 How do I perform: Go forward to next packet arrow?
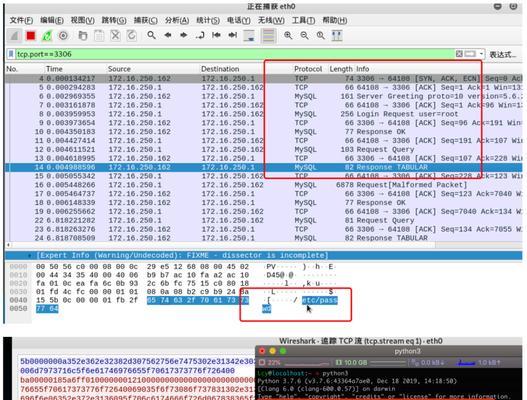(184, 35)
